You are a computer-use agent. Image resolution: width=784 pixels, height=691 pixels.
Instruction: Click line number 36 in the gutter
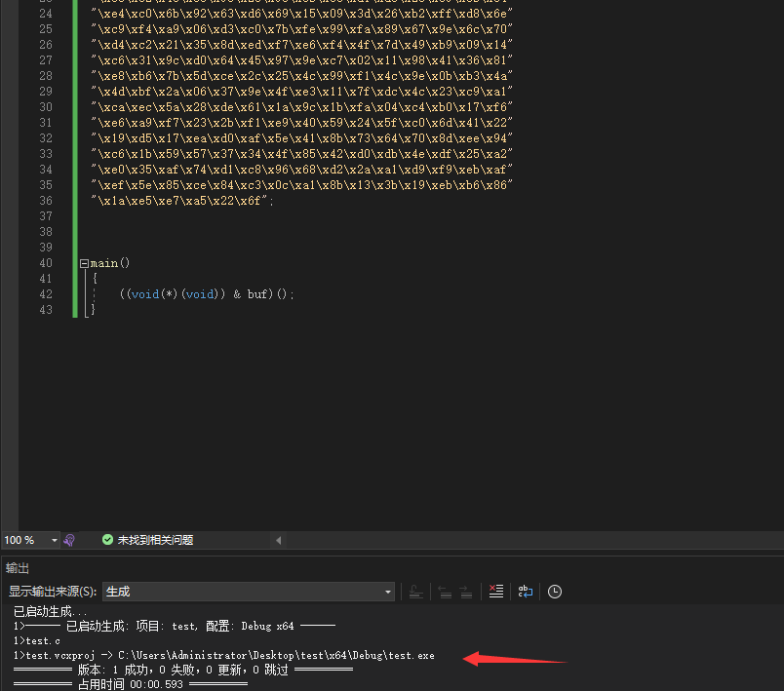click(46, 201)
